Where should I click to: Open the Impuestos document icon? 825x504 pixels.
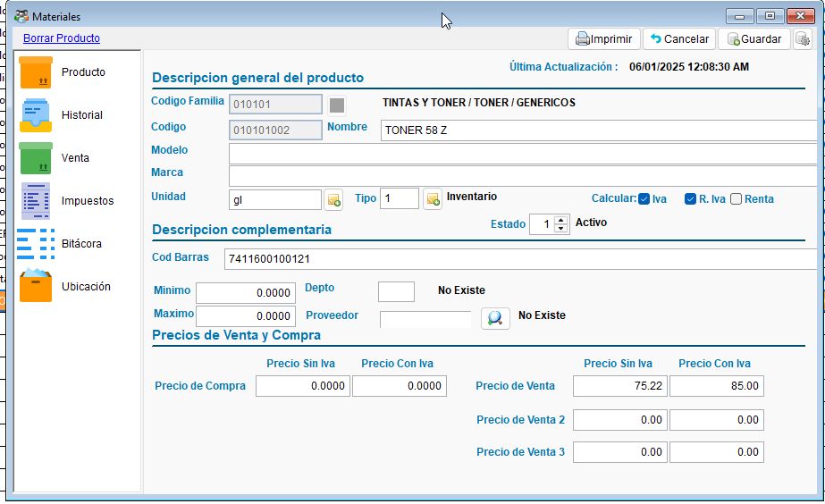[36, 201]
